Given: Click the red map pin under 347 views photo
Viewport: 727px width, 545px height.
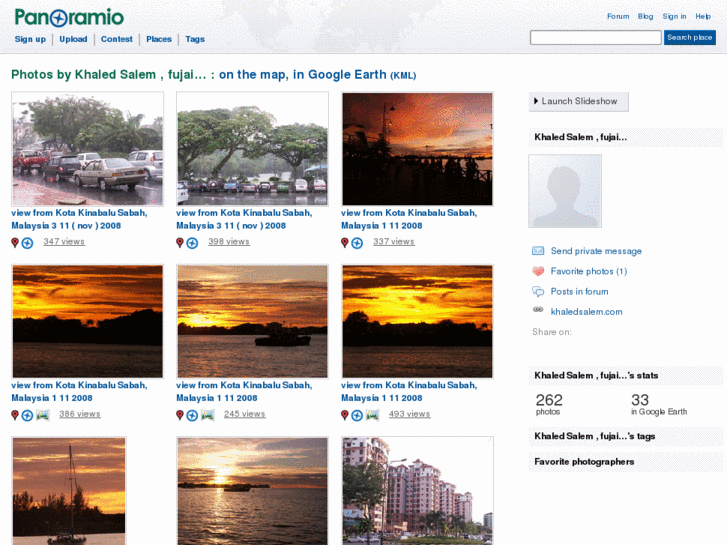Looking at the screenshot, I should click(x=15, y=243).
